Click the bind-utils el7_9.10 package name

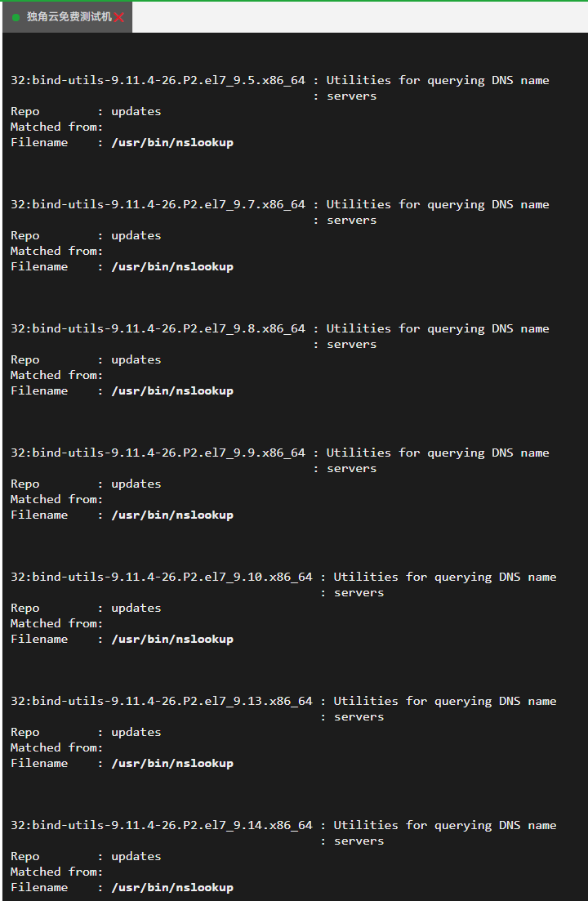162,577
